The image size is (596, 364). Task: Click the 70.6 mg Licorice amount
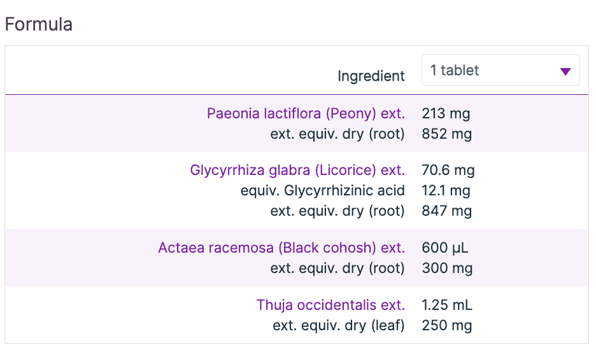[448, 171]
